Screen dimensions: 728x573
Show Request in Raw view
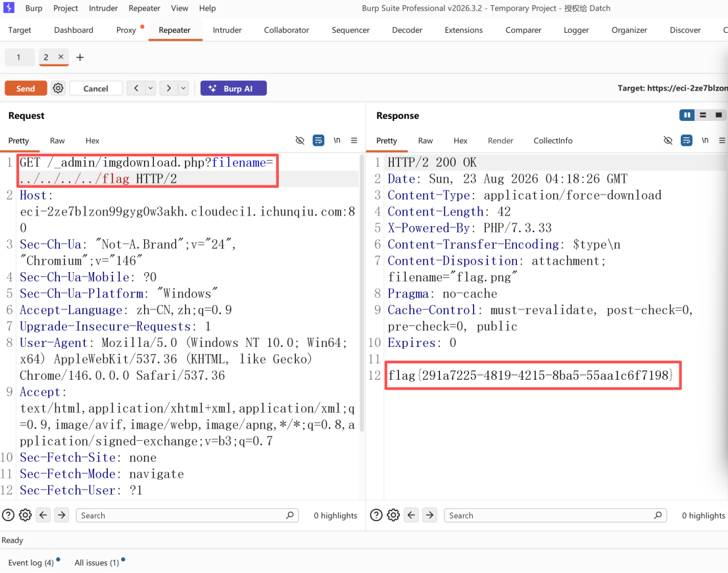[x=57, y=141]
